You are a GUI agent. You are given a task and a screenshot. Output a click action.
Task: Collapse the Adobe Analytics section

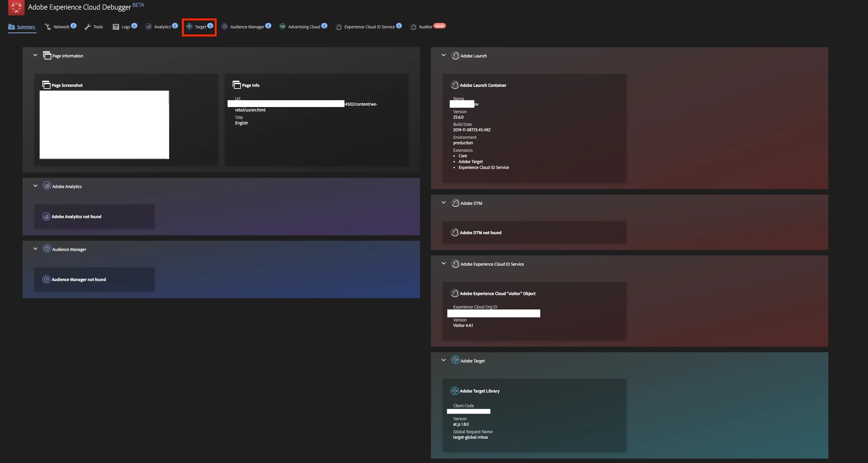[x=35, y=186]
